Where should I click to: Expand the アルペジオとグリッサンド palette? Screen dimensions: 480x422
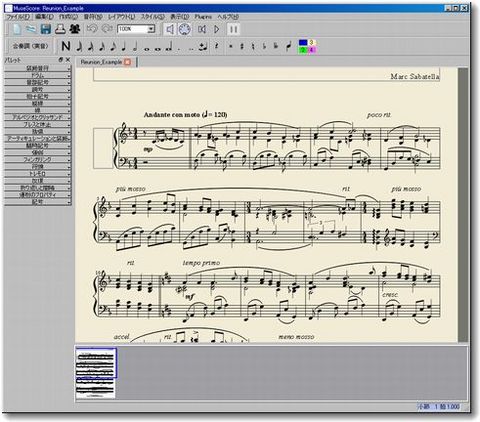pyautogui.click(x=37, y=117)
